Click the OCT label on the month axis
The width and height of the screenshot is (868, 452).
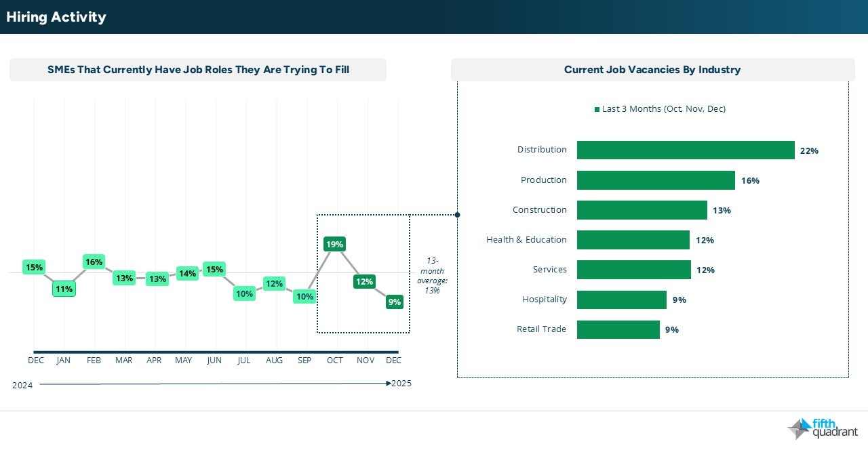[x=334, y=361]
